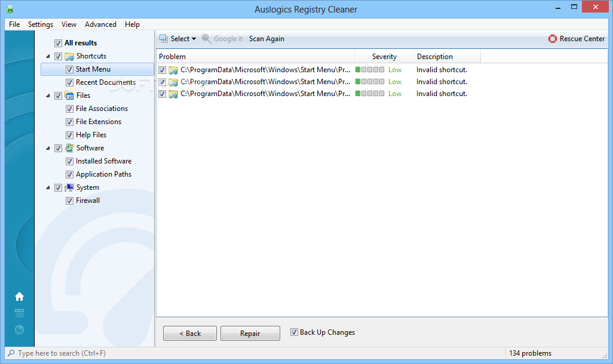Select the File Associations tree item label
613x364 pixels.
coord(102,109)
